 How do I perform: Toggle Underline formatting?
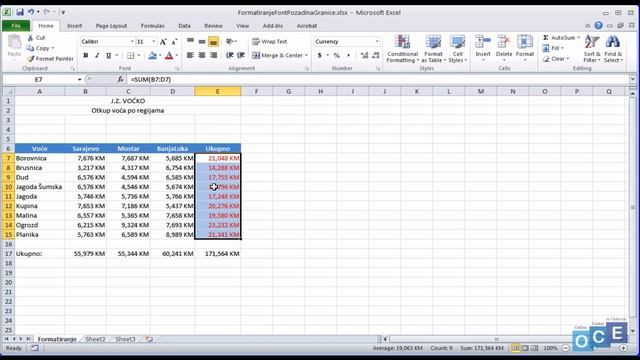tap(108, 55)
